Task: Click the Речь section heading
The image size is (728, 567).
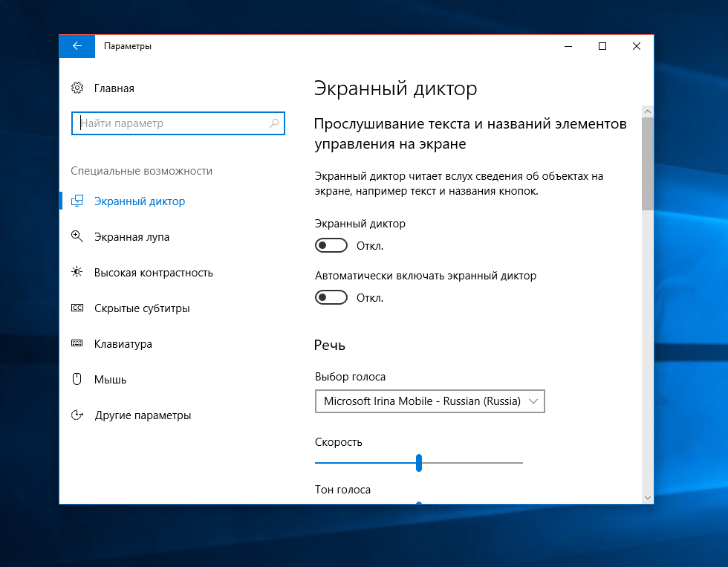Action: click(330, 345)
